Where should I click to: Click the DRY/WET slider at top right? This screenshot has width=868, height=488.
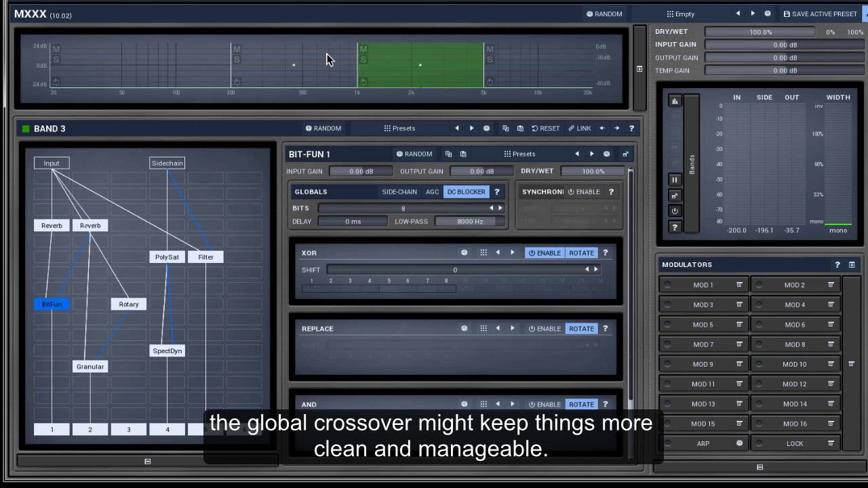coord(761,32)
